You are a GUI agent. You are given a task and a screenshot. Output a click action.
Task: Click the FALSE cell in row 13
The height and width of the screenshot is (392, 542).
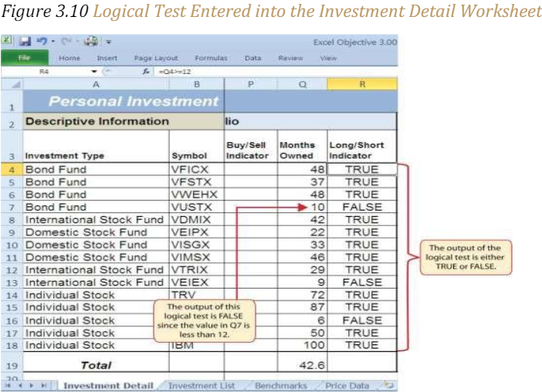362,282
